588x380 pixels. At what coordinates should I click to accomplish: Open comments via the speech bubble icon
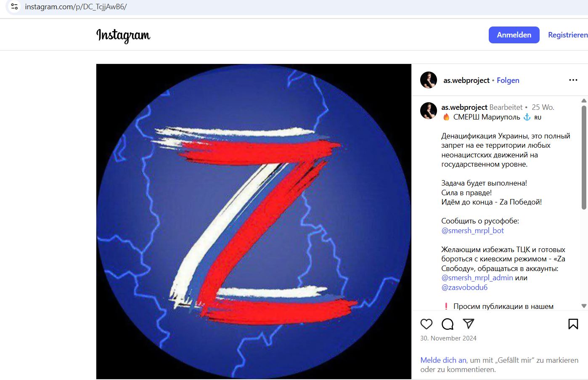448,324
